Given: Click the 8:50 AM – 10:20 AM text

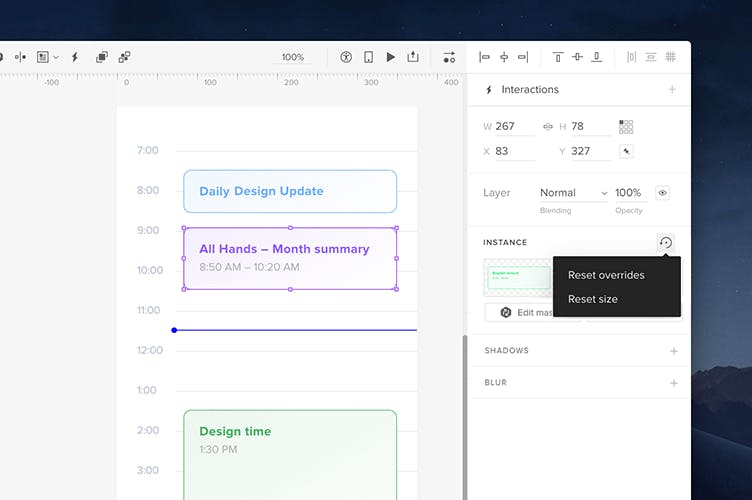Looking at the screenshot, I should (249, 267).
